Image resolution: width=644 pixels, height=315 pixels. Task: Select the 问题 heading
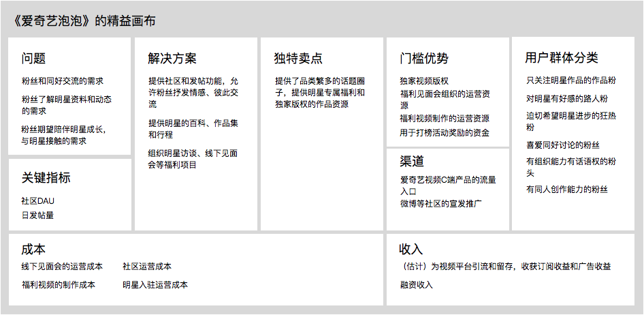[x=33, y=59]
